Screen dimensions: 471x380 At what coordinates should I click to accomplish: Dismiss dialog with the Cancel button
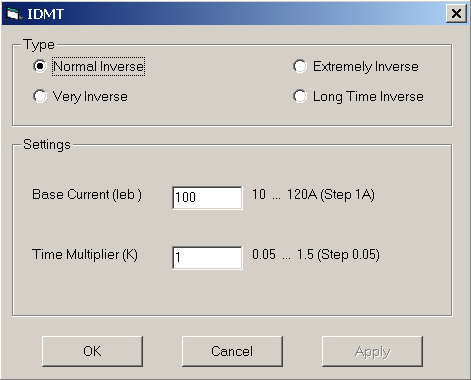click(x=232, y=351)
